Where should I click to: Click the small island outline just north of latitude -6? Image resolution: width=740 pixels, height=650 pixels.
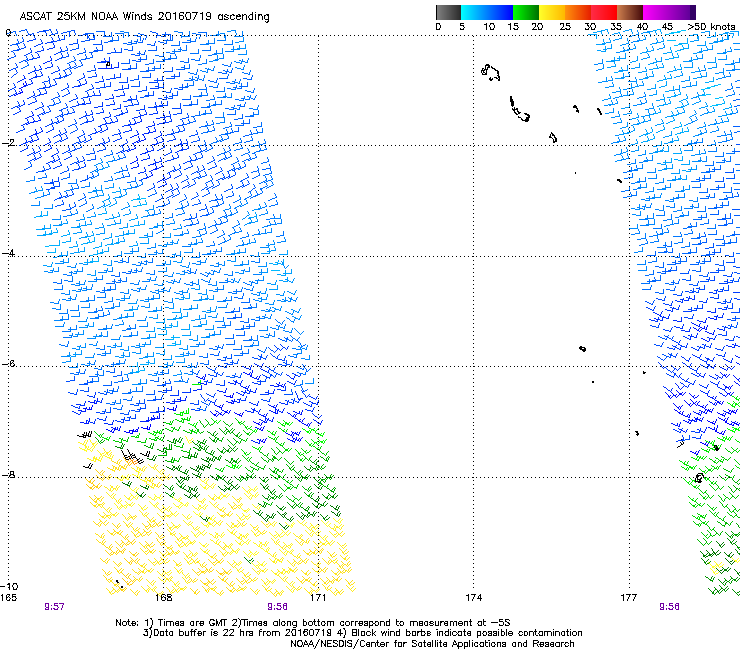click(582, 349)
